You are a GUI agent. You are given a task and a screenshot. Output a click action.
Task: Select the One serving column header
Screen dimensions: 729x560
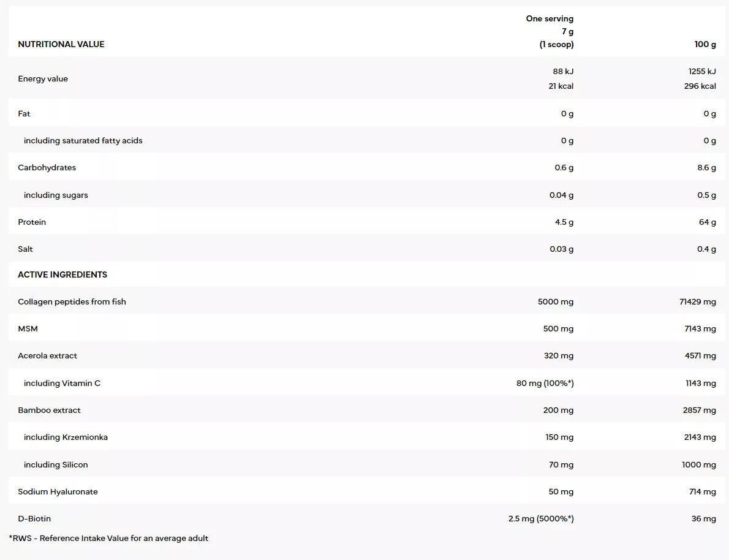coord(550,32)
